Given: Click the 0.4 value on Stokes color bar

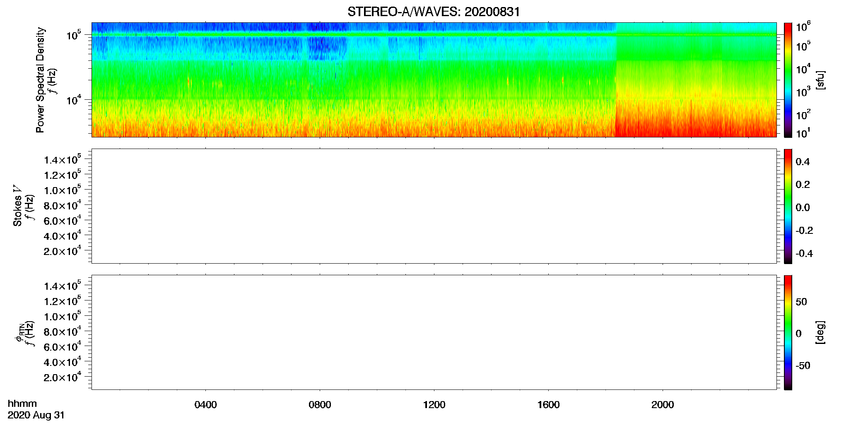Looking at the screenshot, I should [803, 162].
